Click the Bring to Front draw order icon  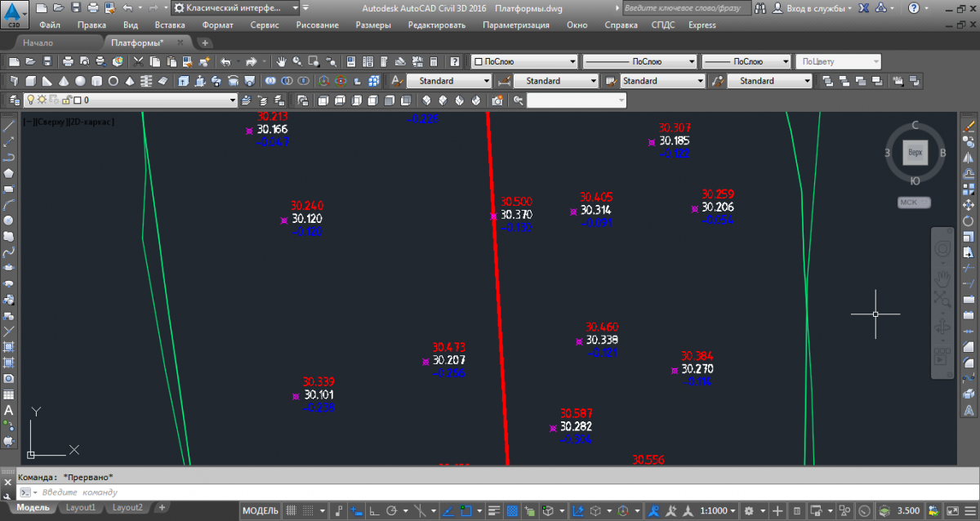(827, 81)
